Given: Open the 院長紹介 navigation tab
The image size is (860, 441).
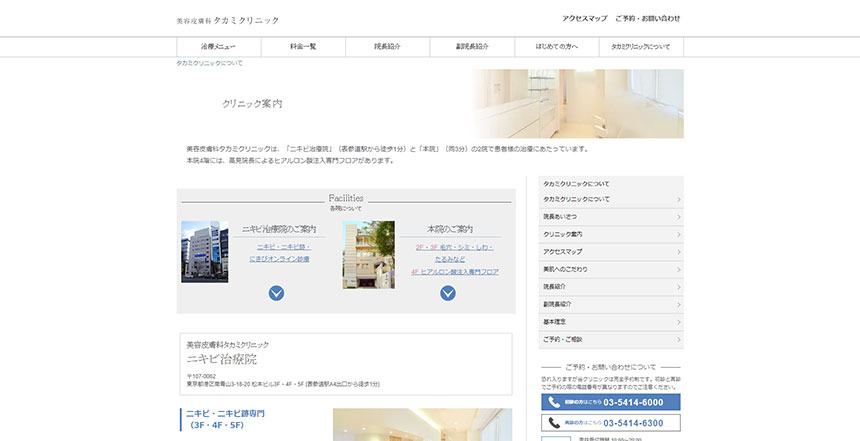Looking at the screenshot, I should 388,47.
